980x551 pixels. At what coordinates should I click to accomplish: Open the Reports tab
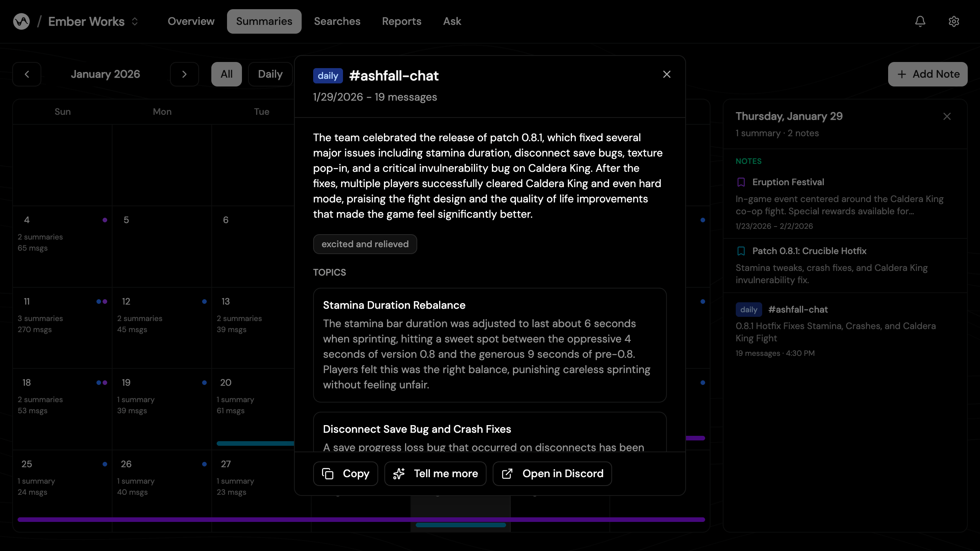tap(401, 21)
